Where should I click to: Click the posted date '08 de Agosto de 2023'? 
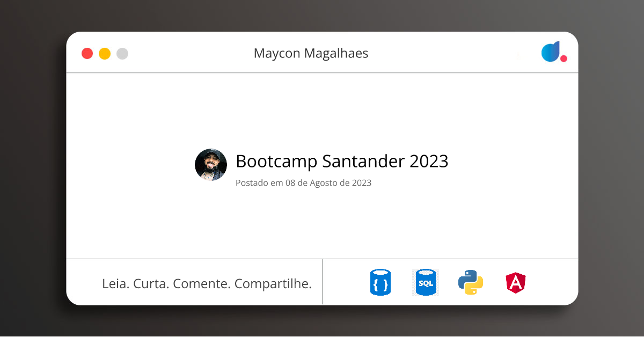(303, 183)
